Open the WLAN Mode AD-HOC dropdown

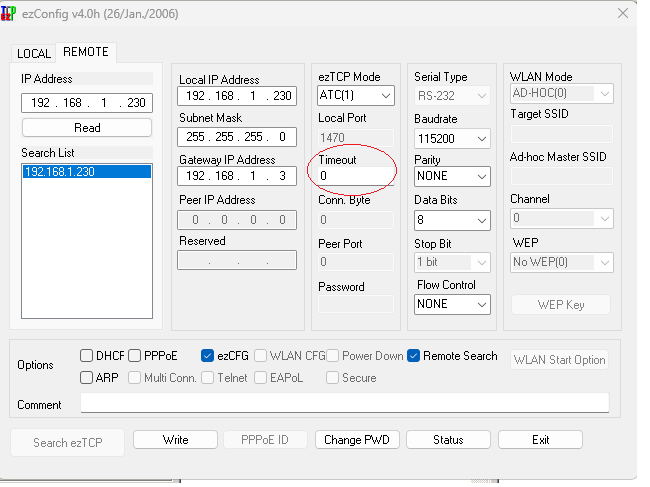562,94
